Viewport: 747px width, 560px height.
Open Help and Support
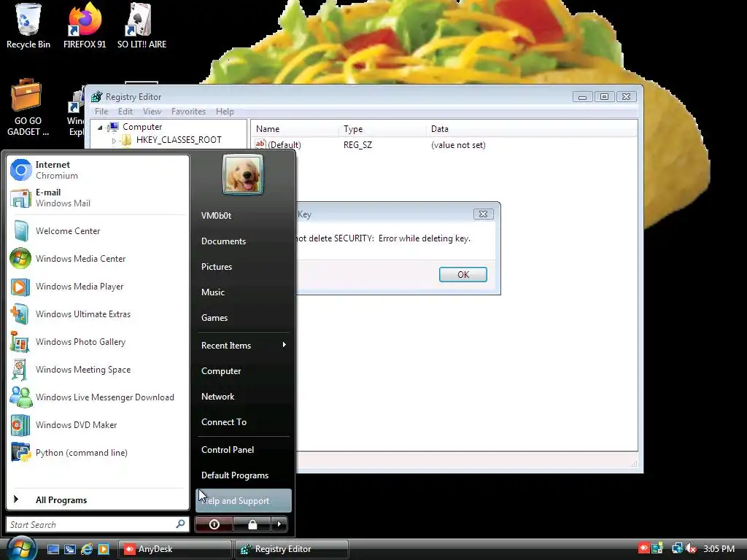point(243,500)
